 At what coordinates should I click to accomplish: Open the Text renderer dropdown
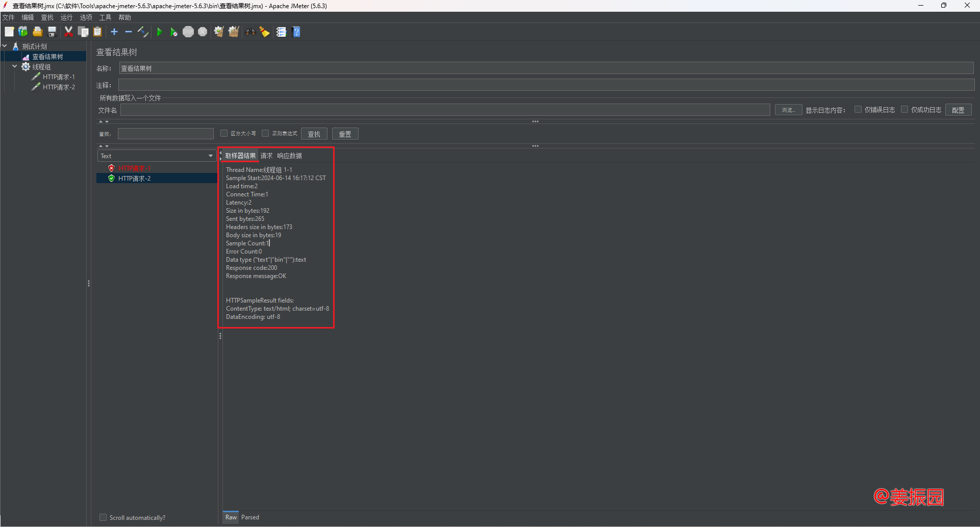tap(156, 156)
